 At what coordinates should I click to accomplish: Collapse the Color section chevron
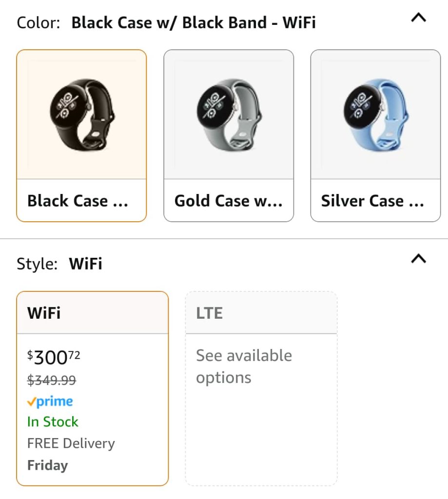418,18
